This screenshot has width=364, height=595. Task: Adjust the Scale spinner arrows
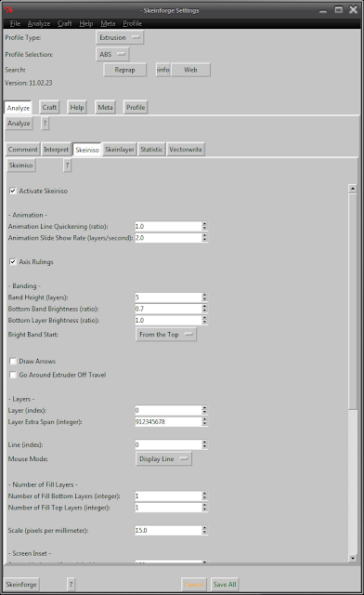204,531
